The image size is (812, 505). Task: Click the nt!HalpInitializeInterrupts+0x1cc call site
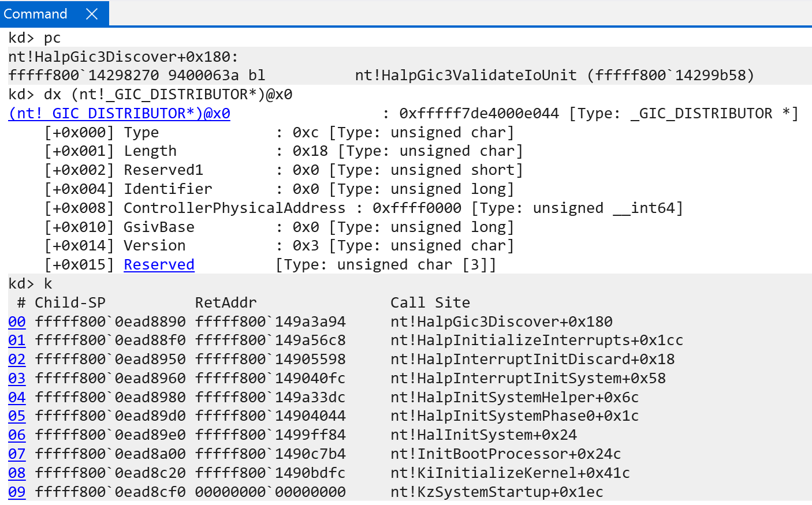[537, 341]
